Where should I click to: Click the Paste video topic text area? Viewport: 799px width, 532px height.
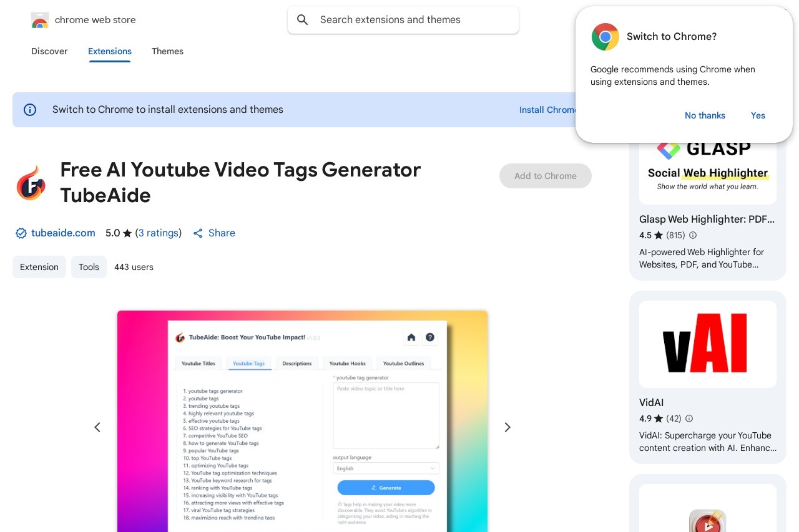[386, 415]
